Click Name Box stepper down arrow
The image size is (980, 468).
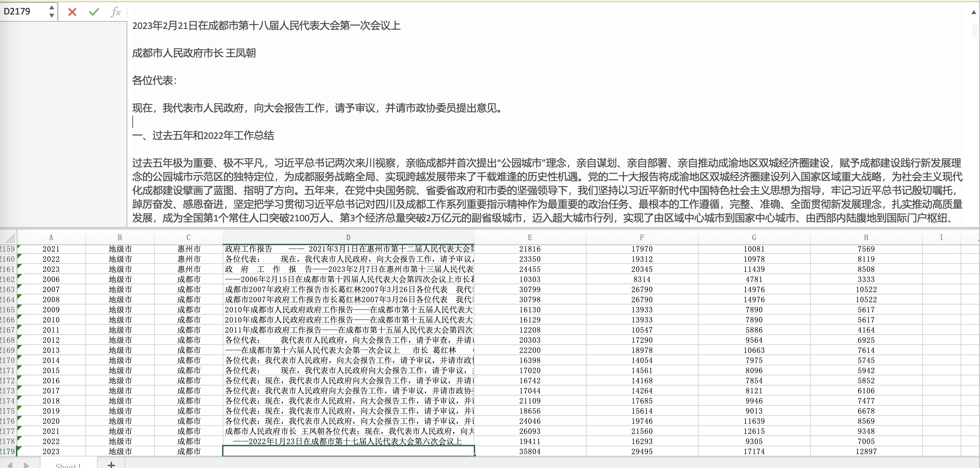(52, 16)
